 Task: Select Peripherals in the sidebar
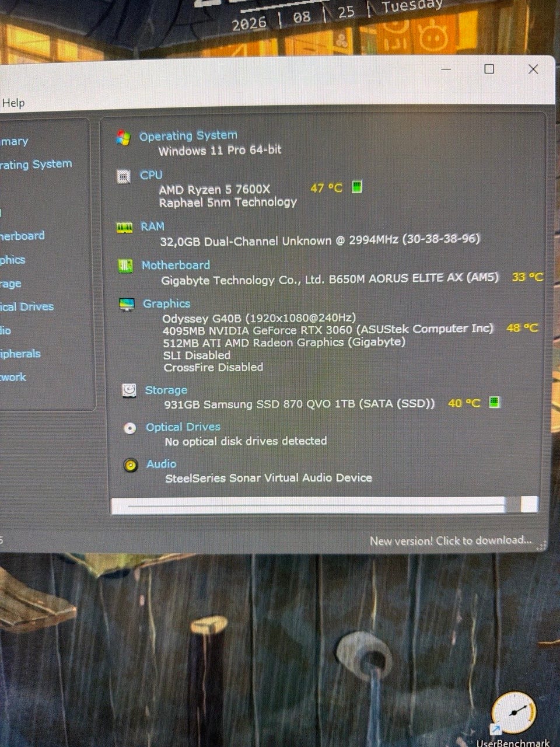pyautogui.click(x=20, y=354)
